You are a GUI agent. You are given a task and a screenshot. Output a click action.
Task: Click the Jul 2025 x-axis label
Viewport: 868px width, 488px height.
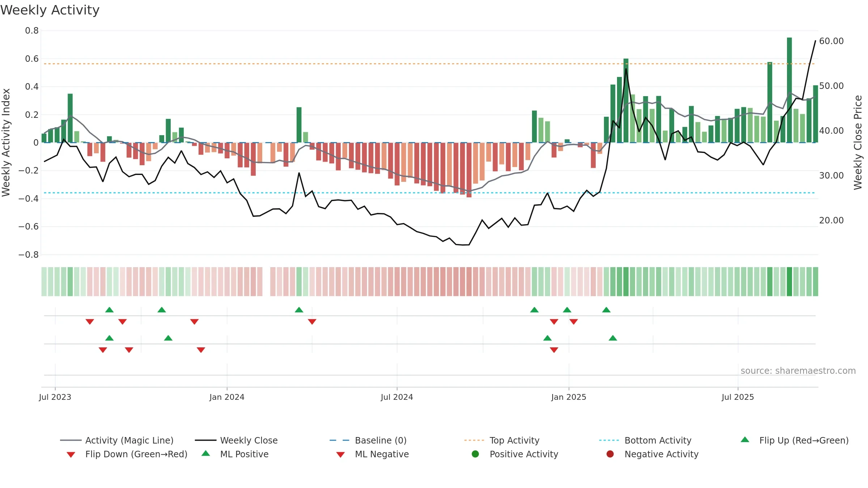(738, 397)
